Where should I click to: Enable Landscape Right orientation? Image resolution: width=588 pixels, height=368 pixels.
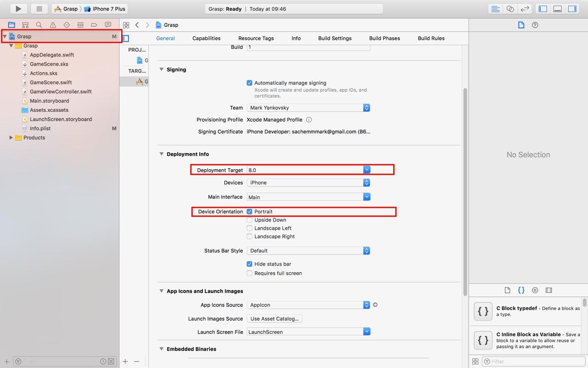(249, 236)
